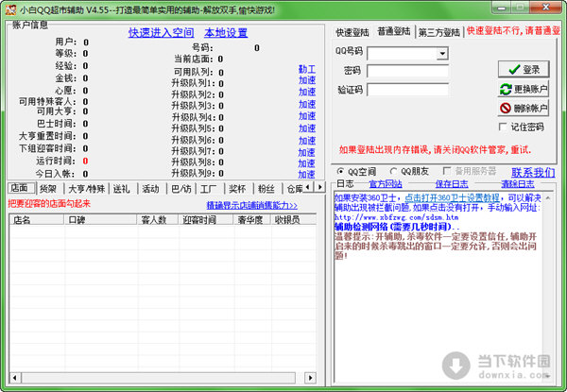Switch to the 粉丝 tab
The image size is (567, 392).
tap(266, 189)
